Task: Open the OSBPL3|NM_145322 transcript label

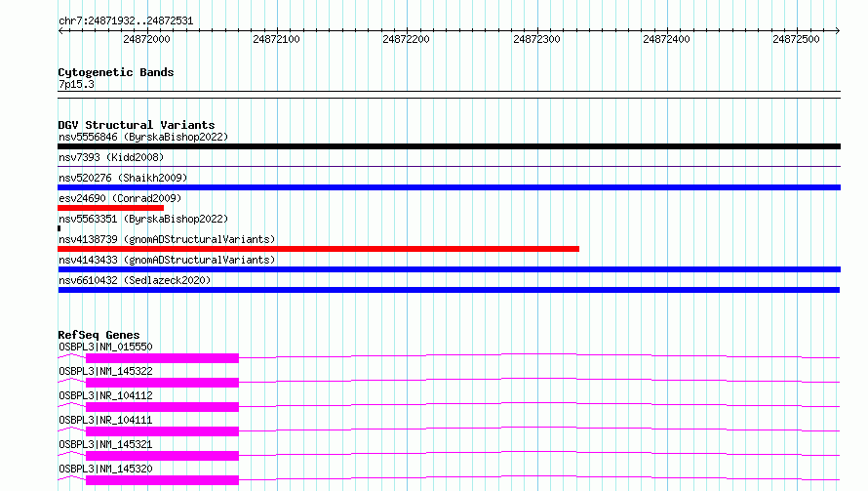Action: 105,371
